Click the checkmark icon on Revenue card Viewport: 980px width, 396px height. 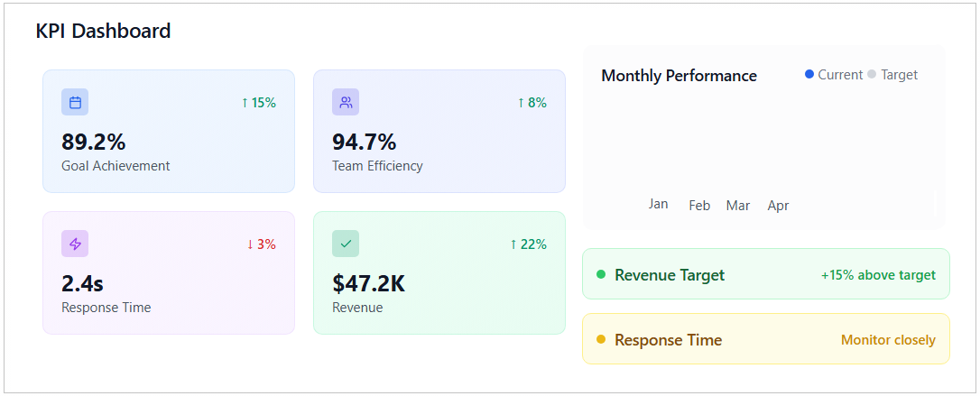[346, 244]
